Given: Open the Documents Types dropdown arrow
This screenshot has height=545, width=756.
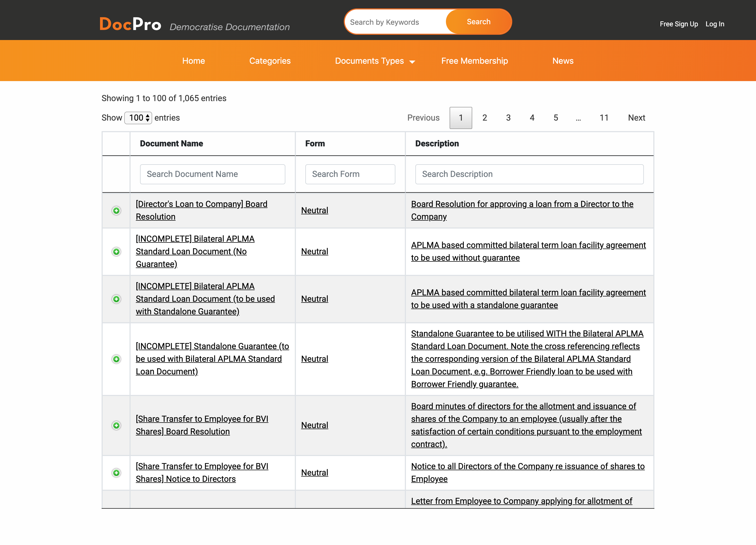Looking at the screenshot, I should point(412,62).
